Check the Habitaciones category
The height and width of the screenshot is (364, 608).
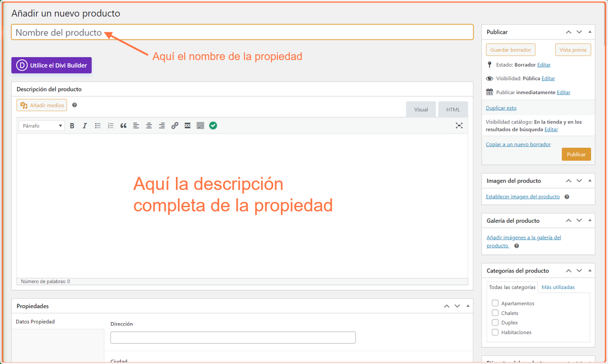tap(495, 332)
